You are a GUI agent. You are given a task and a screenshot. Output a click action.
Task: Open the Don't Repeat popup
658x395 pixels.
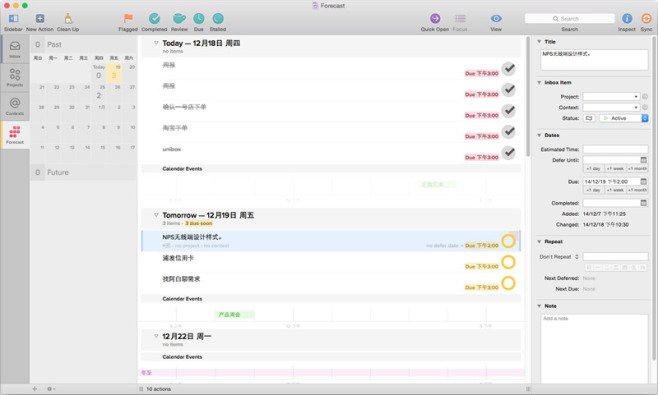(559, 256)
